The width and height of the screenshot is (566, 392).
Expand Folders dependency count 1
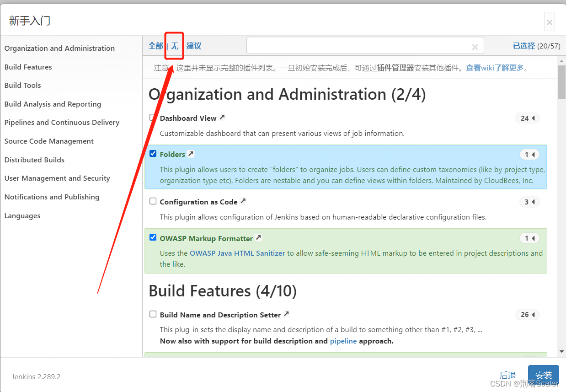click(530, 155)
